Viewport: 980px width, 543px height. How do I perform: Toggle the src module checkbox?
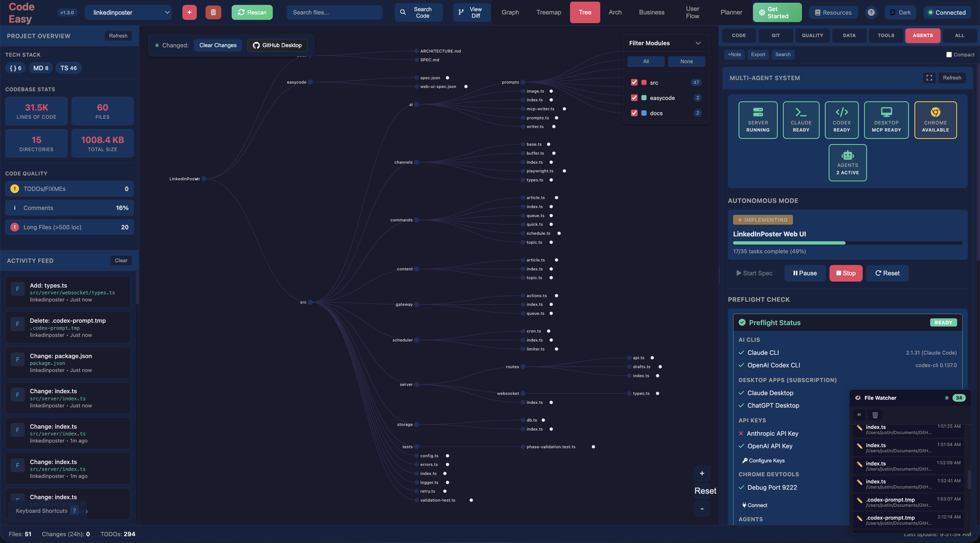click(x=634, y=82)
